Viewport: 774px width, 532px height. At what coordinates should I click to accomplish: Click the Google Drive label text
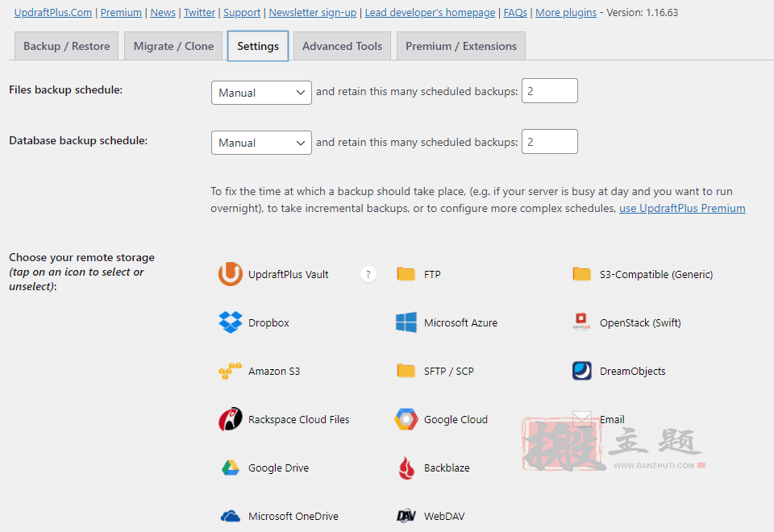278,468
